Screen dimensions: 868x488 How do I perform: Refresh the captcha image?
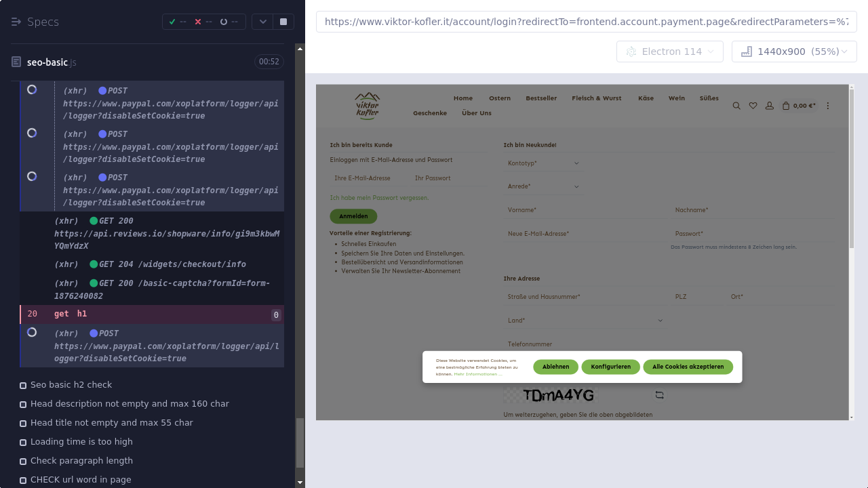pos(659,394)
